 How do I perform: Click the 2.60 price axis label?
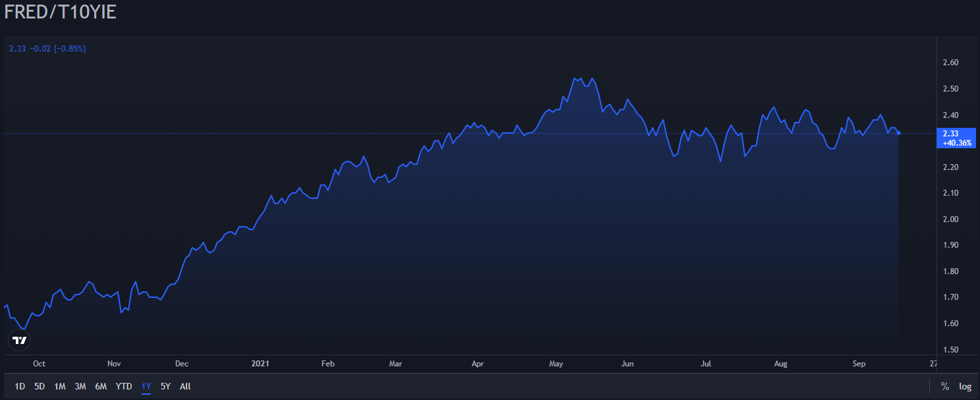950,63
